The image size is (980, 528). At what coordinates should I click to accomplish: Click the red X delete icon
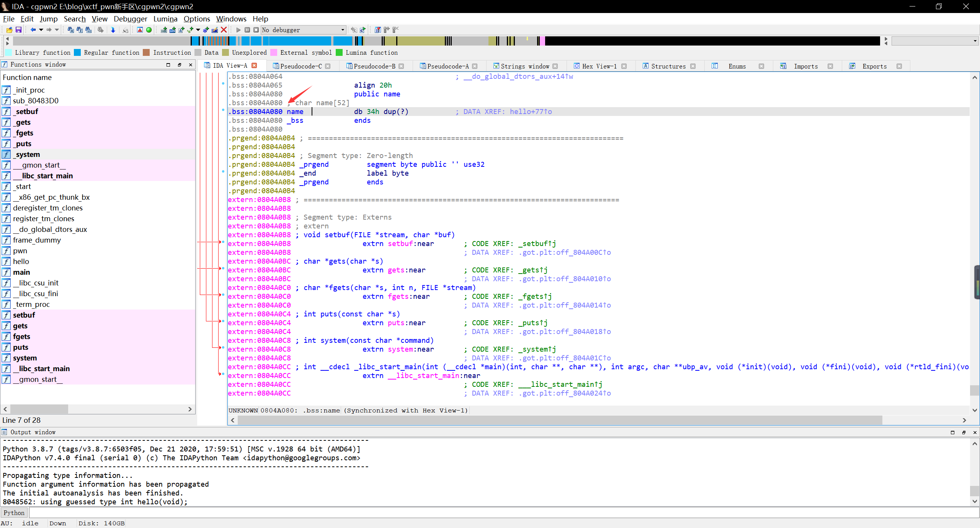click(224, 30)
